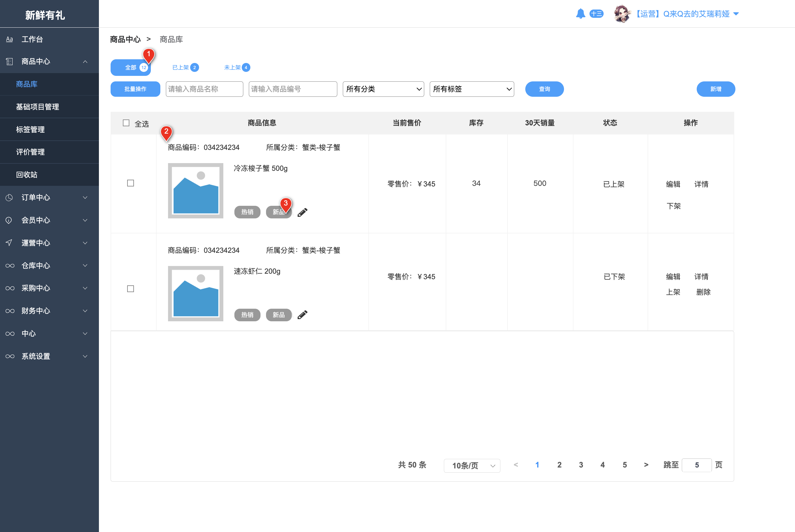Focus the 请输入商品编号 input field
The height and width of the screenshot is (532, 795).
293,89
